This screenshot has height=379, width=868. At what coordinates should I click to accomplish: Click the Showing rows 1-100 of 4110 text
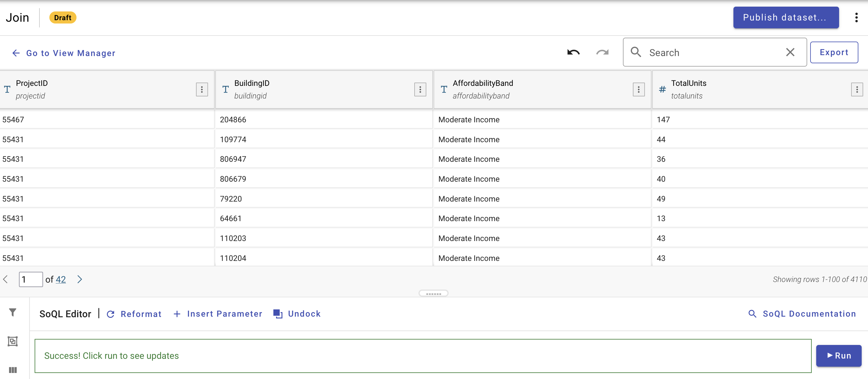click(x=820, y=280)
